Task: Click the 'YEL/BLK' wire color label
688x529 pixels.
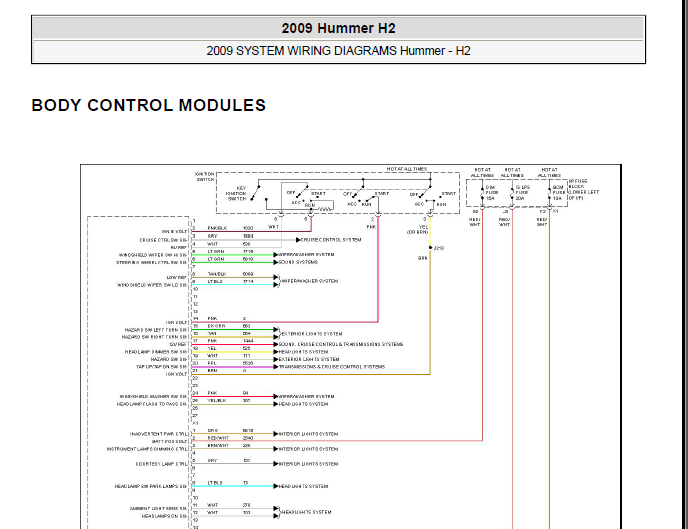Action: pos(217,401)
